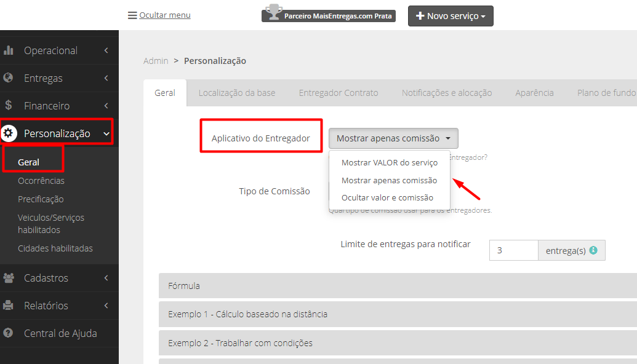Open Veiculos/Serviços habilitados in the sidebar
The width and height of the screenshot is (637, 364).
[51, 224]
